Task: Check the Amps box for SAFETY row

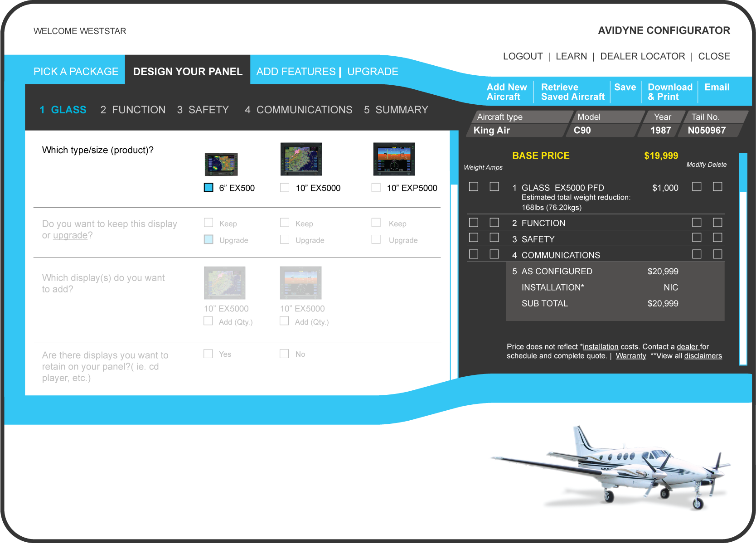Action: tap(494, 238)
